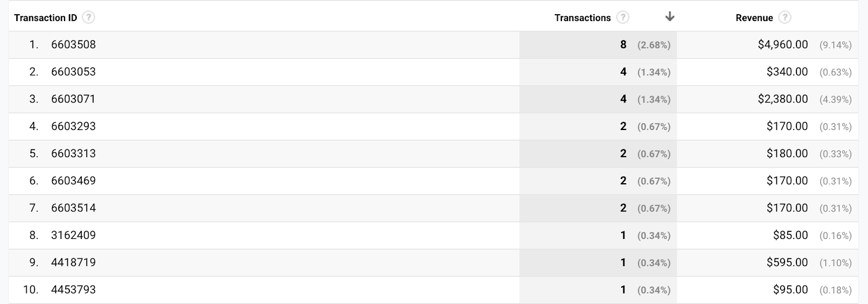Select transaction ID 6603514
Viewport: 868px width, 304px height.
73,208
